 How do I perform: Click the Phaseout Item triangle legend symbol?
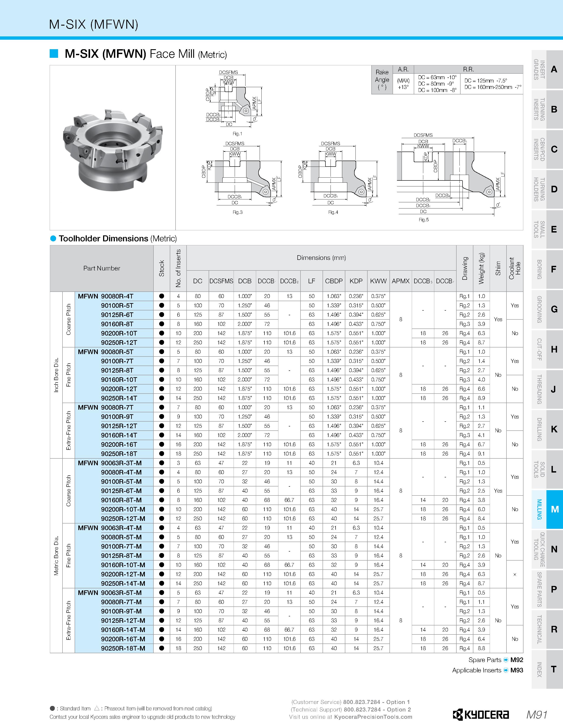tap(97, 708)
